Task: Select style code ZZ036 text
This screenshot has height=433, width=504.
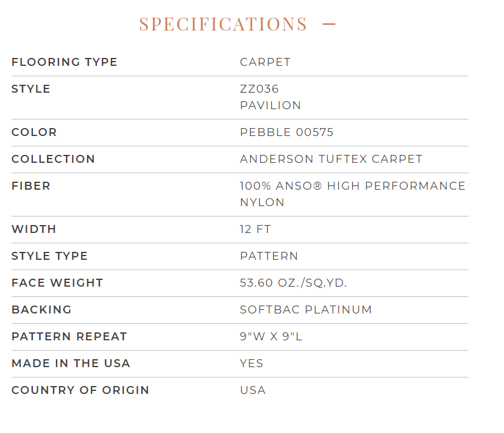Action: [x=260, y=89]
